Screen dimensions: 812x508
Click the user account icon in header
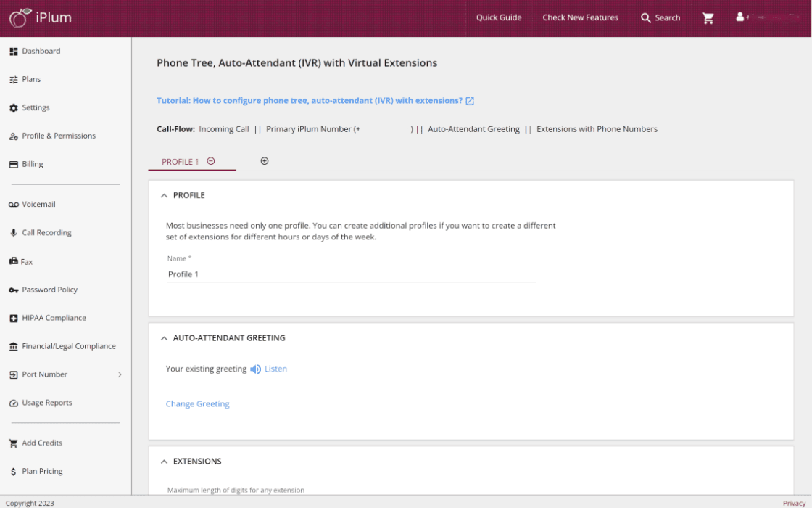click(740, 17)
